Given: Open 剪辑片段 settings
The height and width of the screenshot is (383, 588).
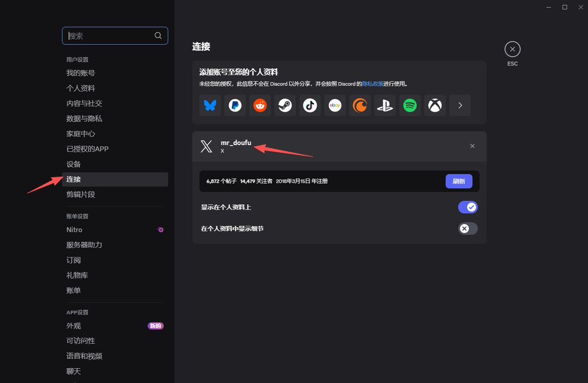Looking at the screenshot, I should [x=115, y=195].
